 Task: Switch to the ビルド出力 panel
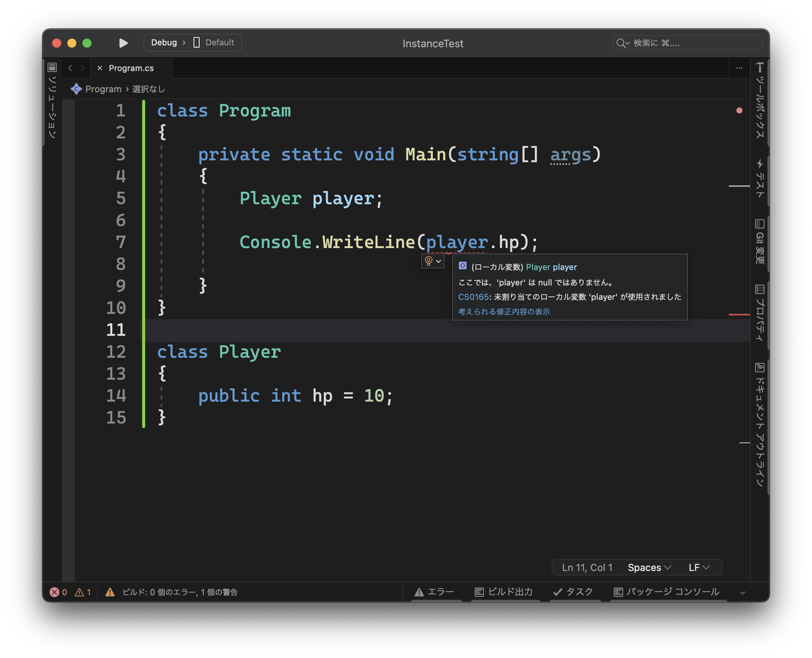505,592
